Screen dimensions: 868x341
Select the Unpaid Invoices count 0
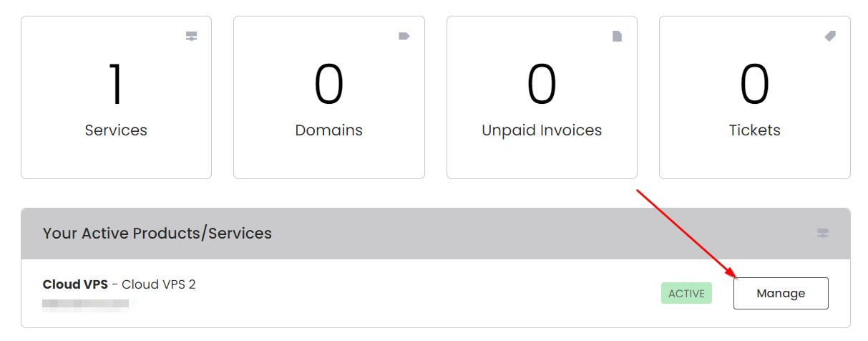coord(542,85)
